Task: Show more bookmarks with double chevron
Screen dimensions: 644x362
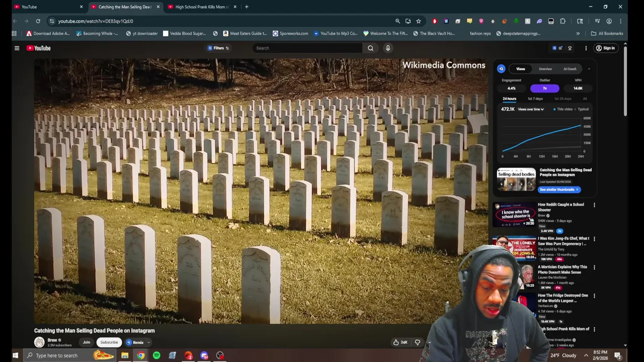Action: [x=578, y=34]
